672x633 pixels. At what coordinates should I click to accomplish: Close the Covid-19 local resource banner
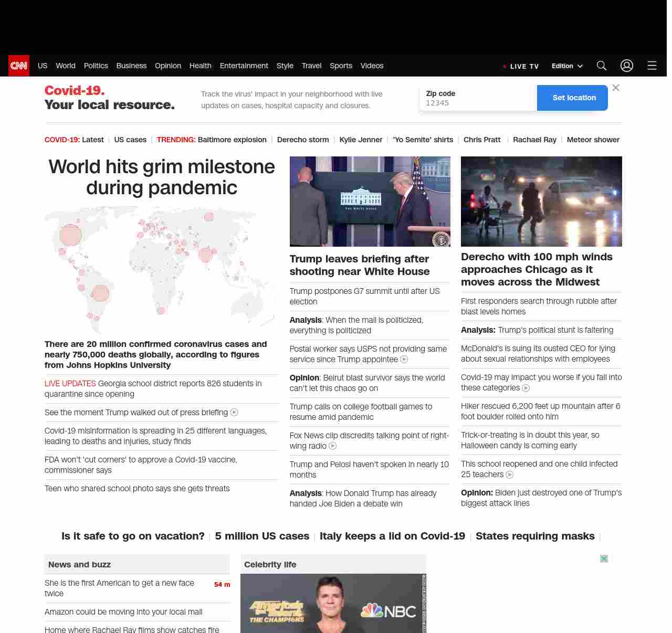pyautogui.click(x=616, y=88)
